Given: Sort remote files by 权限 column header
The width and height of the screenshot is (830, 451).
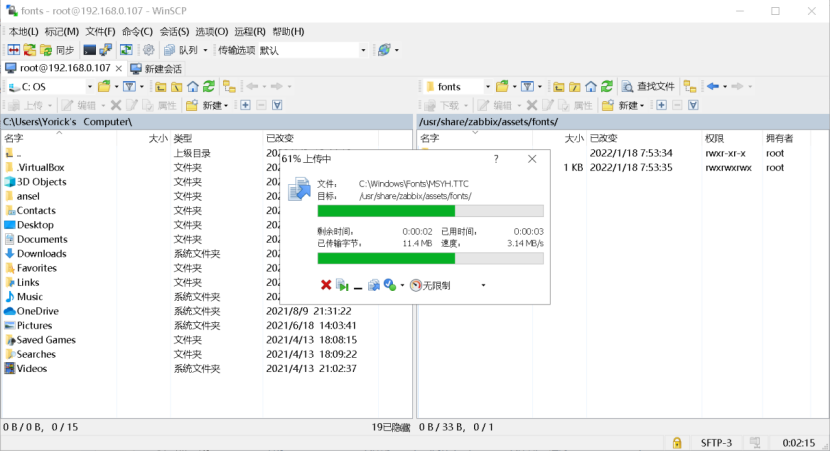Looking at the screenshot, I should click(x=731, y=138).
